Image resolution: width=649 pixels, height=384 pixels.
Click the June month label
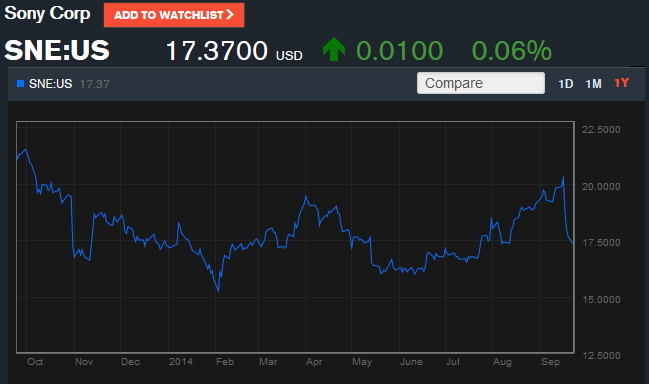click(x=411, y=362)
